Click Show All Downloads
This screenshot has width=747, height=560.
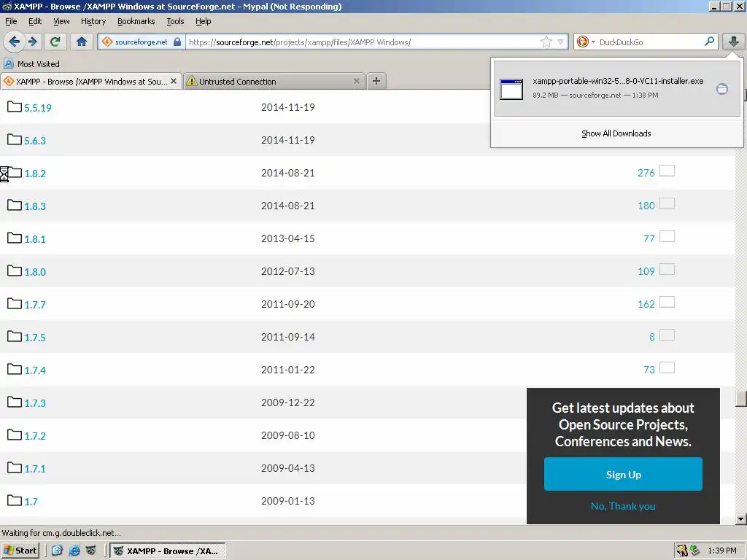616,133
